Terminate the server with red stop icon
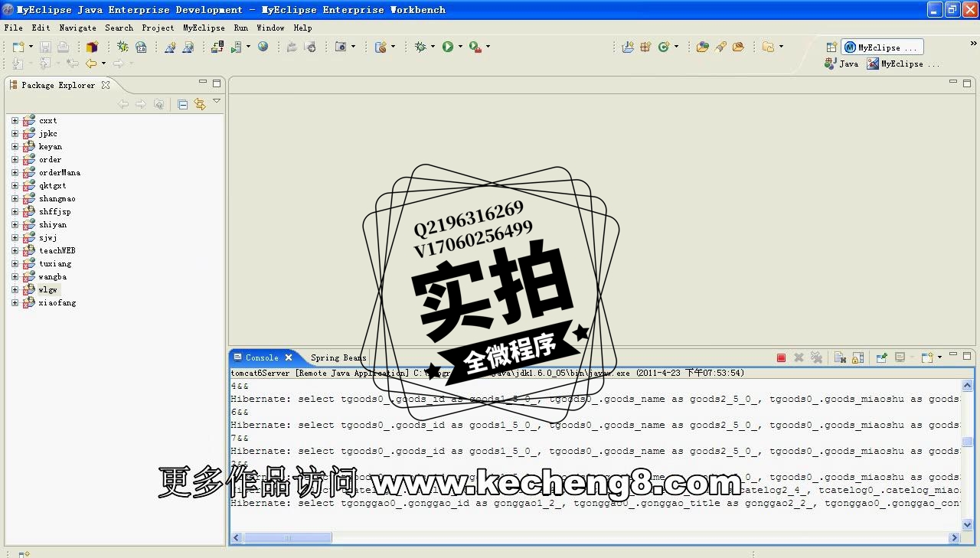The height and width of the screenshot is (558, 980). point(781,357)
